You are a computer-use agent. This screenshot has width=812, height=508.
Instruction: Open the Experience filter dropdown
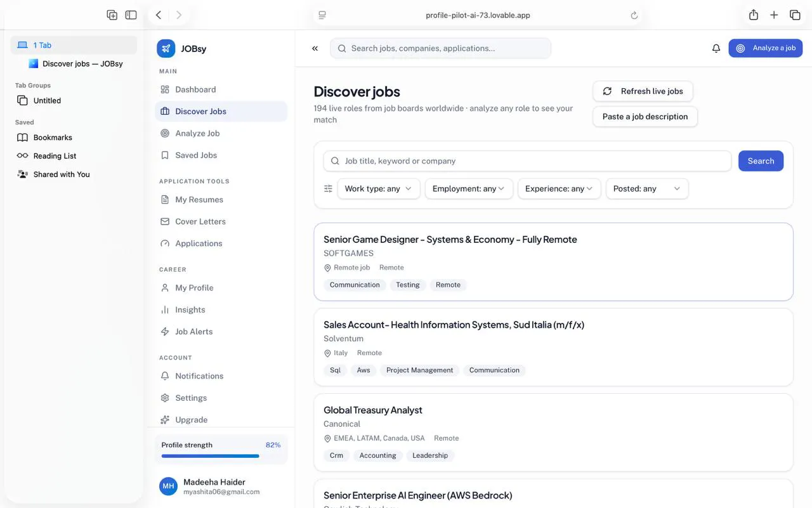[559, 188]
